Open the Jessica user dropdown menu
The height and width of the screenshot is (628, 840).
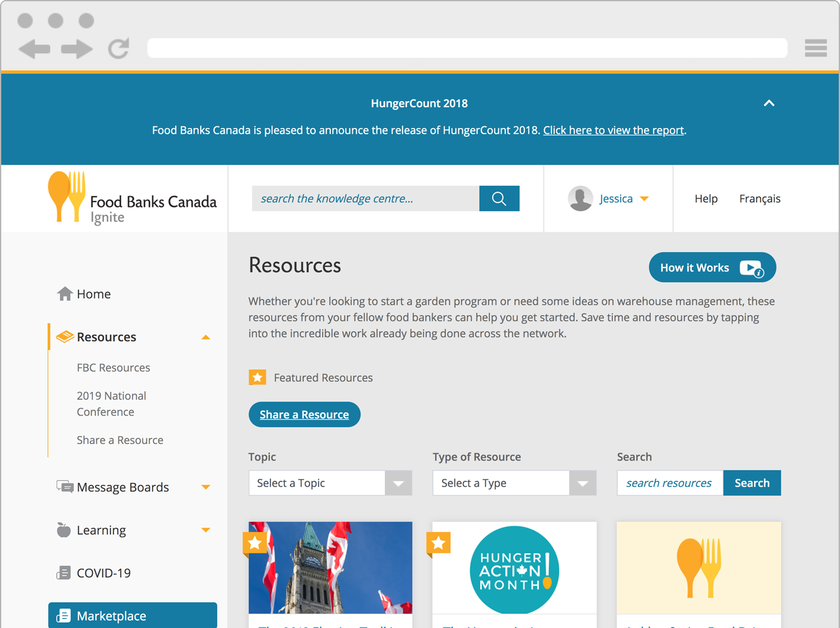coord(644,198)
